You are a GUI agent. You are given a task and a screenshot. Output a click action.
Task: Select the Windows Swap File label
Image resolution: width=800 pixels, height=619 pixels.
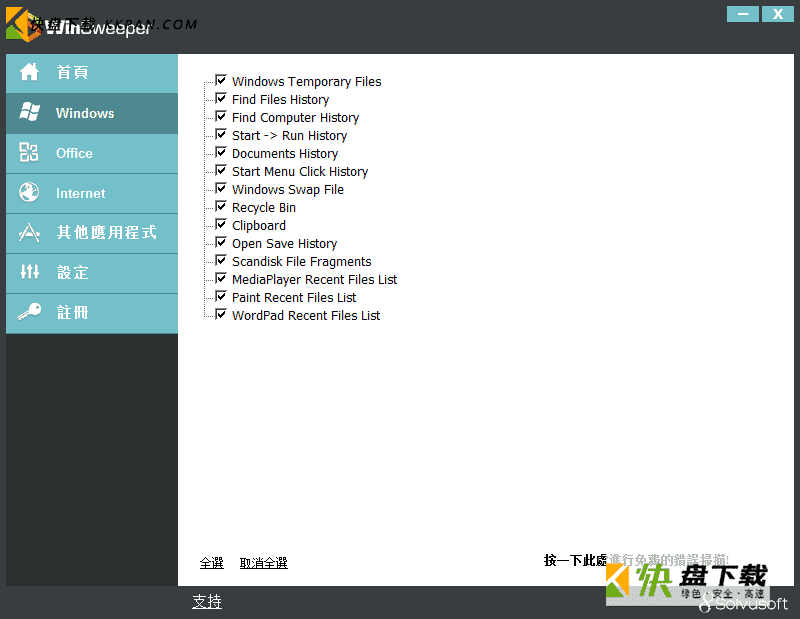point(288,190)
